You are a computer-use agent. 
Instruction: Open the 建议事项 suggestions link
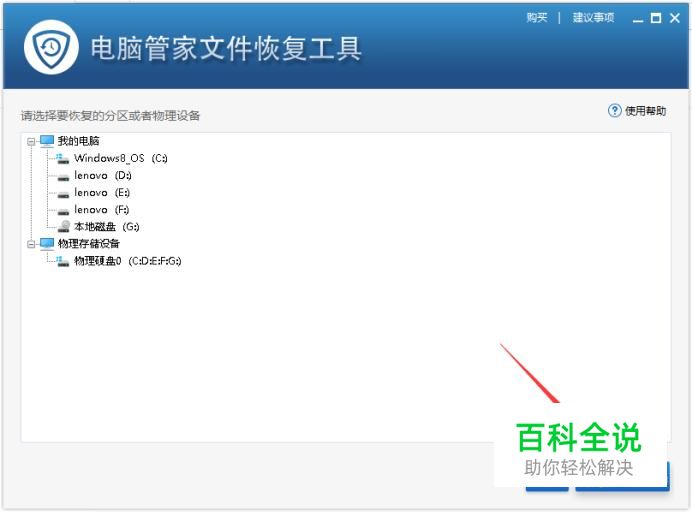(x=593, y=18)
